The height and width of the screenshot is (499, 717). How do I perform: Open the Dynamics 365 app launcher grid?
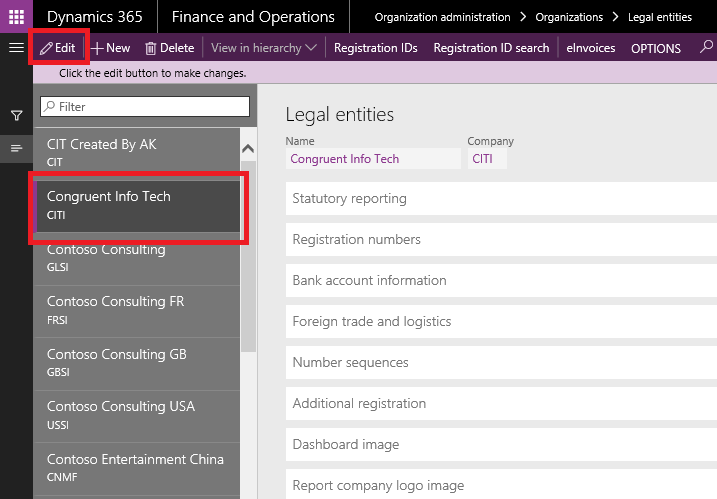pyautogui.click(x=16, y=16)
